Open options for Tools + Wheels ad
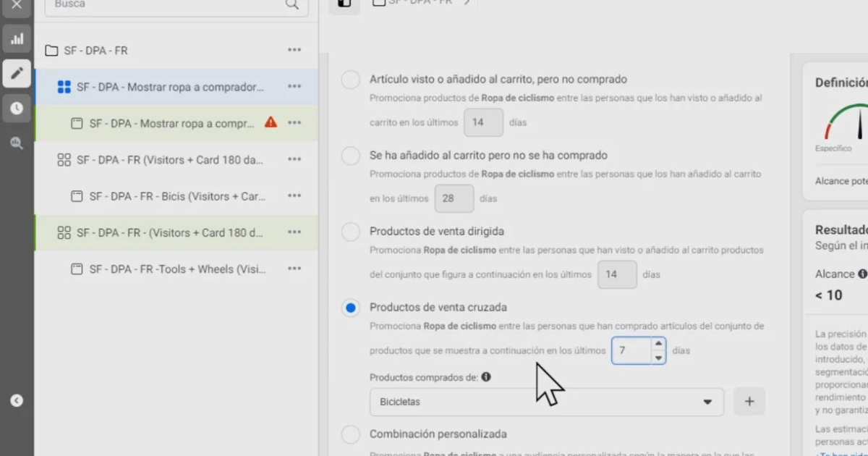This screenshot has height=456, width=868. pos(294,269)
